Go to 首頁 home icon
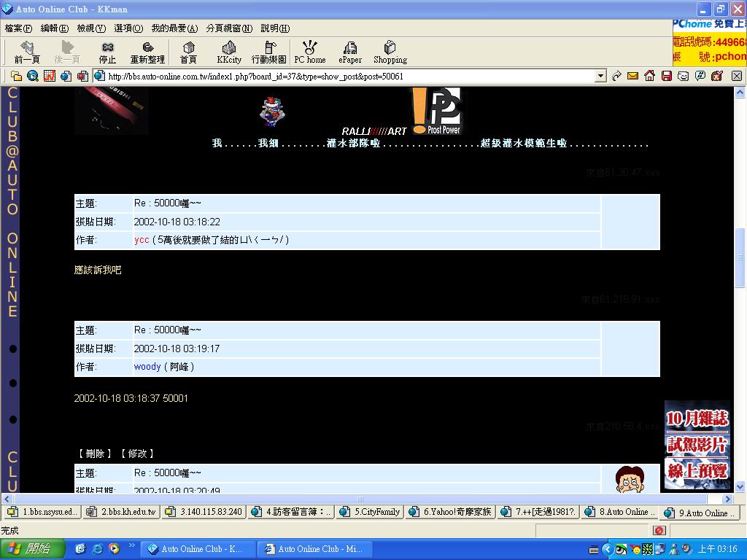The image size is (747, 560). 188,52
